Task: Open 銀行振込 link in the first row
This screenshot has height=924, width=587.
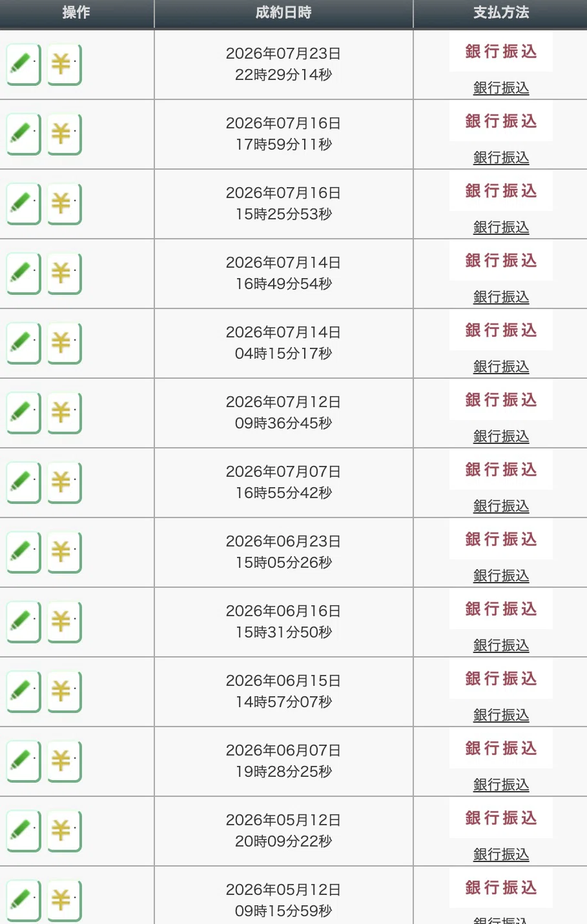Action: (x=501, y=88)
